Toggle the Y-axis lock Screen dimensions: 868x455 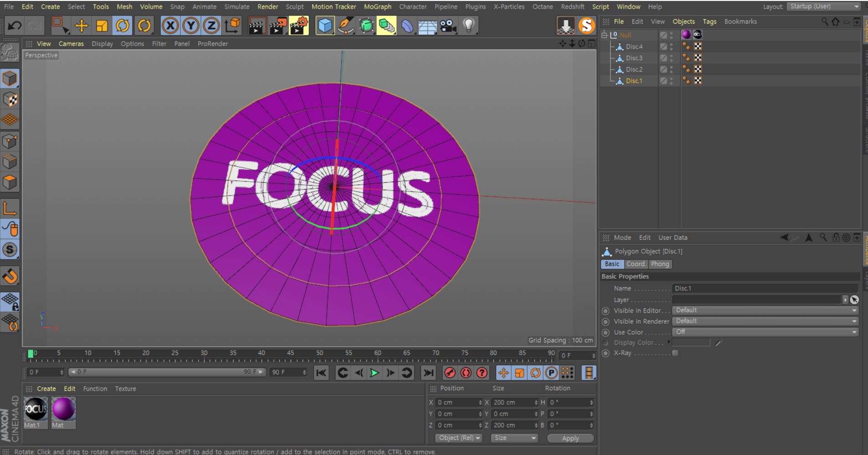(190, 26)
